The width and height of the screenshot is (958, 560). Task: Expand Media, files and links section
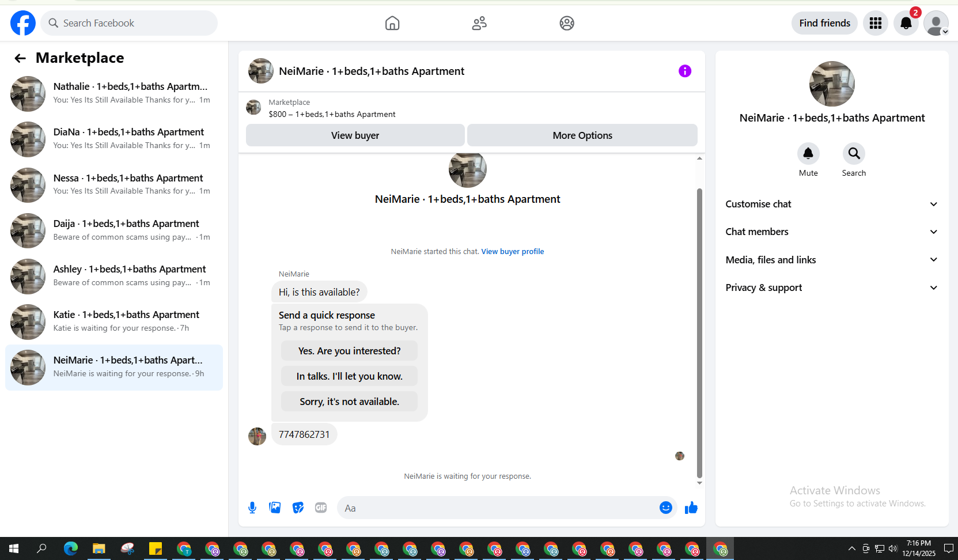pos(832,260)
